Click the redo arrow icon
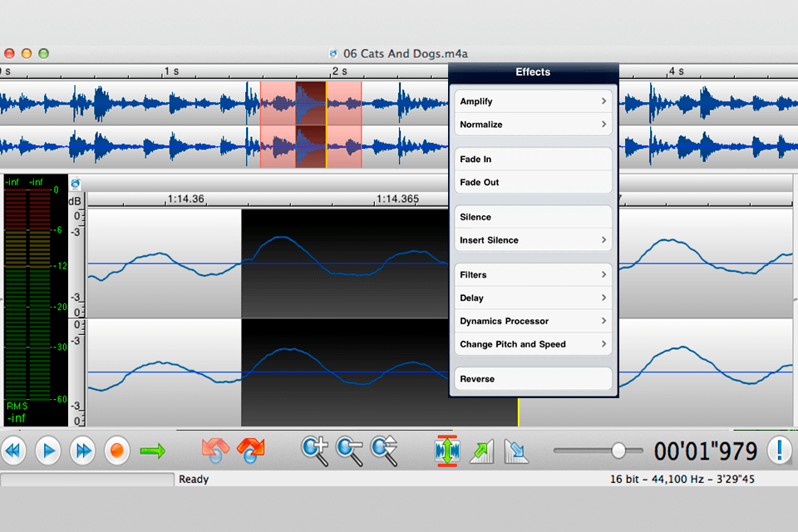798x532 pixels. [x=250, y=451]
